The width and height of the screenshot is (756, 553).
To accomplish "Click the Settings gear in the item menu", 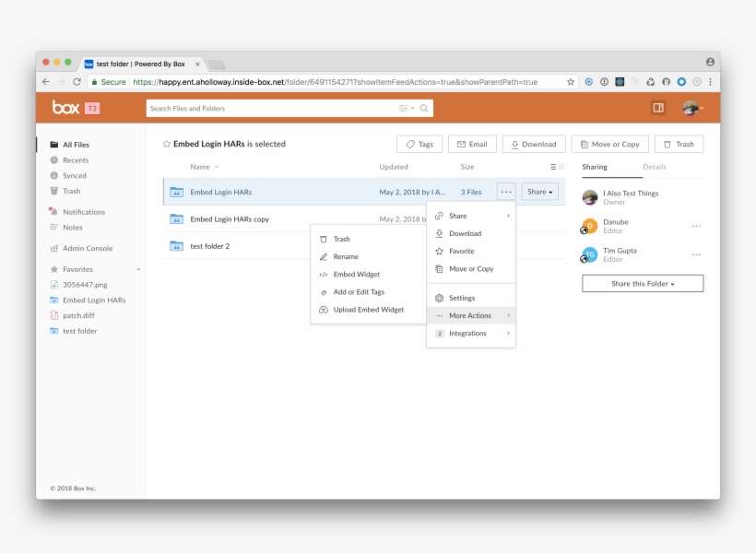I will click(460, 298).
